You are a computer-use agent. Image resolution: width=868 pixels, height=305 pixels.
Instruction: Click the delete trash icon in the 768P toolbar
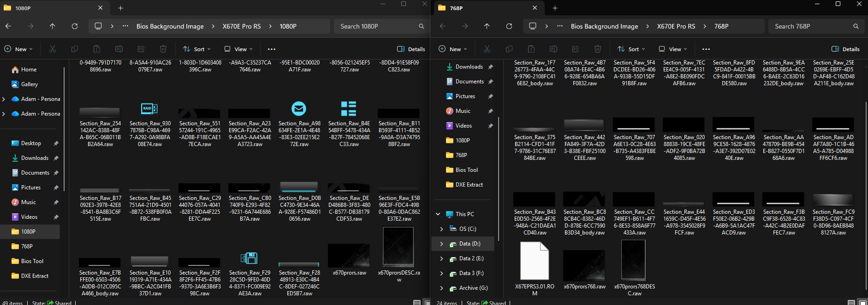point(598,49)
